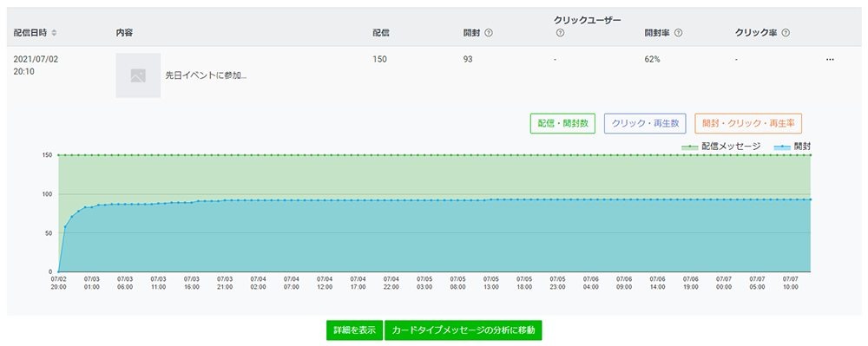
Task: Click help icon under クリックユーザー header
Action: pos(560,33)
